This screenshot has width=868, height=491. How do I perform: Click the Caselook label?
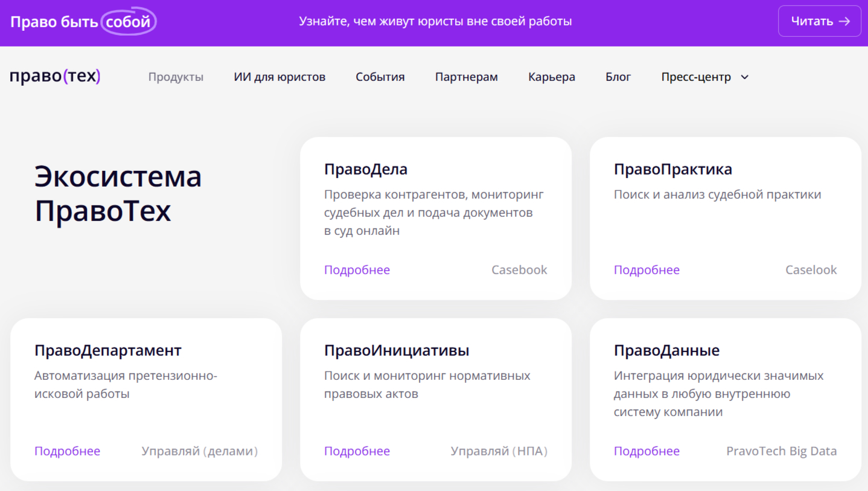811,270
